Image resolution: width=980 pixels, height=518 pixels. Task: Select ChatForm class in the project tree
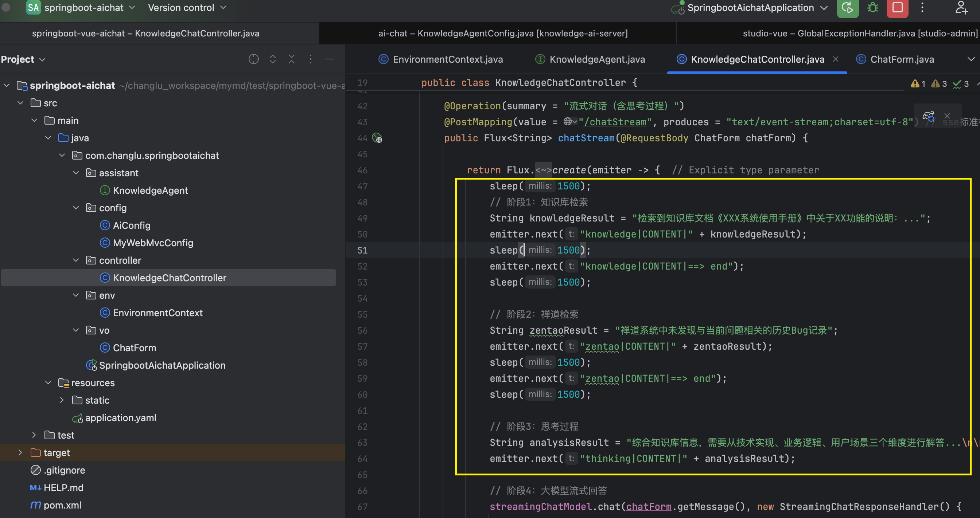coord(134,348)
